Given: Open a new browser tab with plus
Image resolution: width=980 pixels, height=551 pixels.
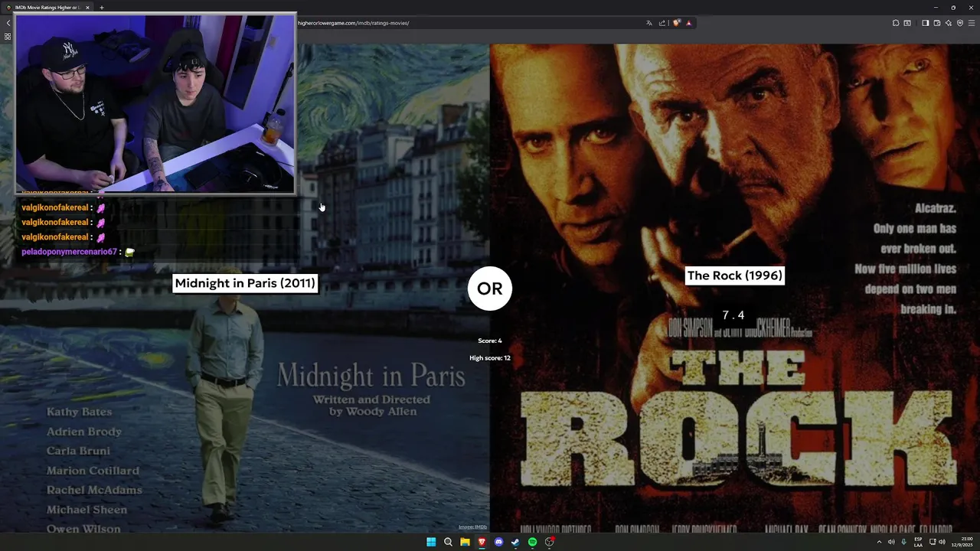Looking at the screenshot, I should (x=101, y=8).
